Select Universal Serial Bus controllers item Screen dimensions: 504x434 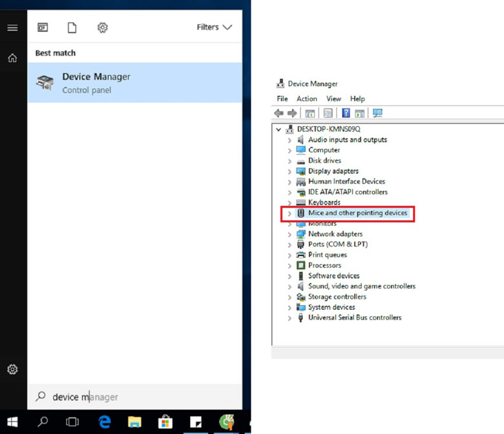point(354,318)
